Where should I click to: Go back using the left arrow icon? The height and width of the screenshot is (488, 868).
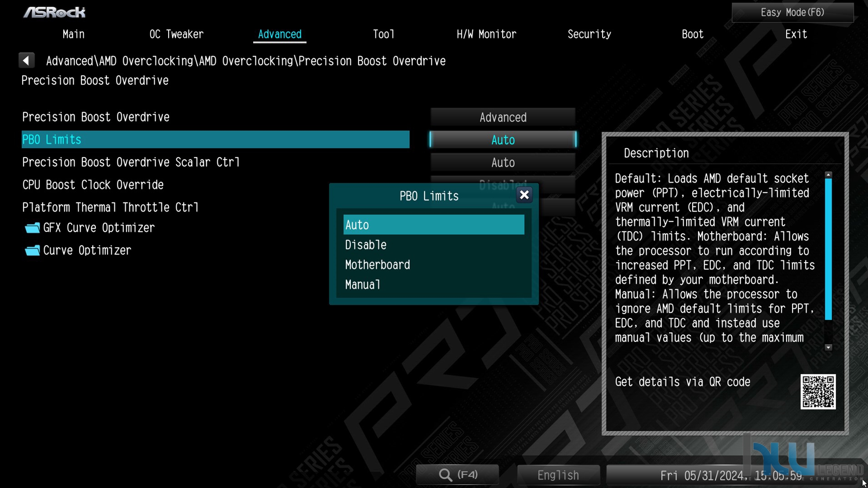coord(26,60)
